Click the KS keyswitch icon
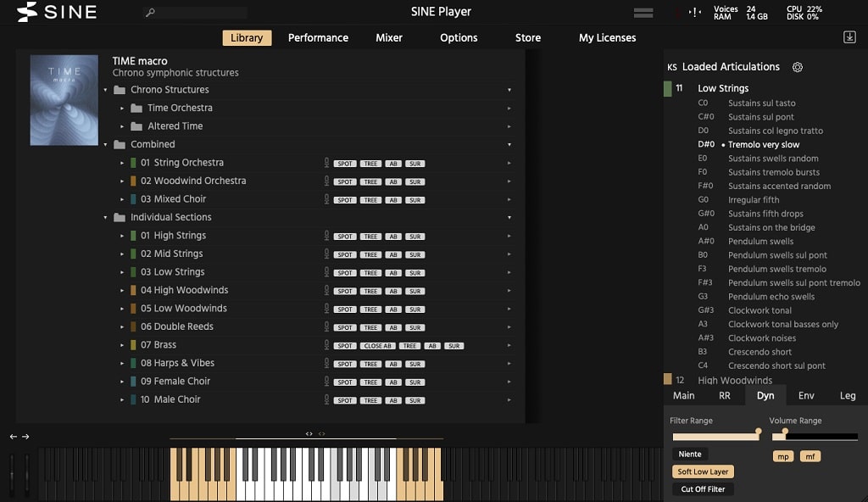 pyautogui.click(x=672, y=67)
